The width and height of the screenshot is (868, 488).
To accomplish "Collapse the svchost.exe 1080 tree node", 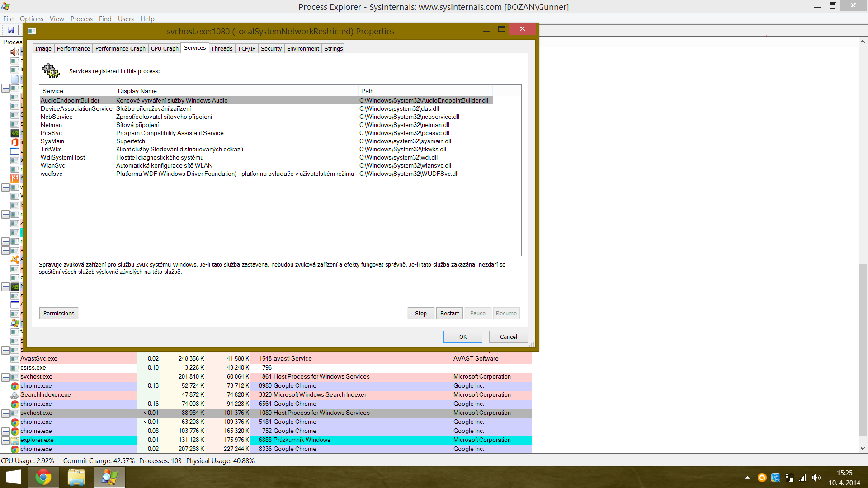I will click(x=6, y=413).
